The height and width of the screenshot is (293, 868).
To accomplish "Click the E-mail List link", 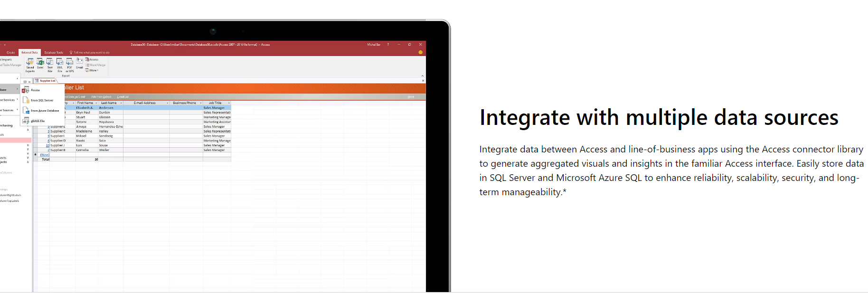I will (123, 97).
